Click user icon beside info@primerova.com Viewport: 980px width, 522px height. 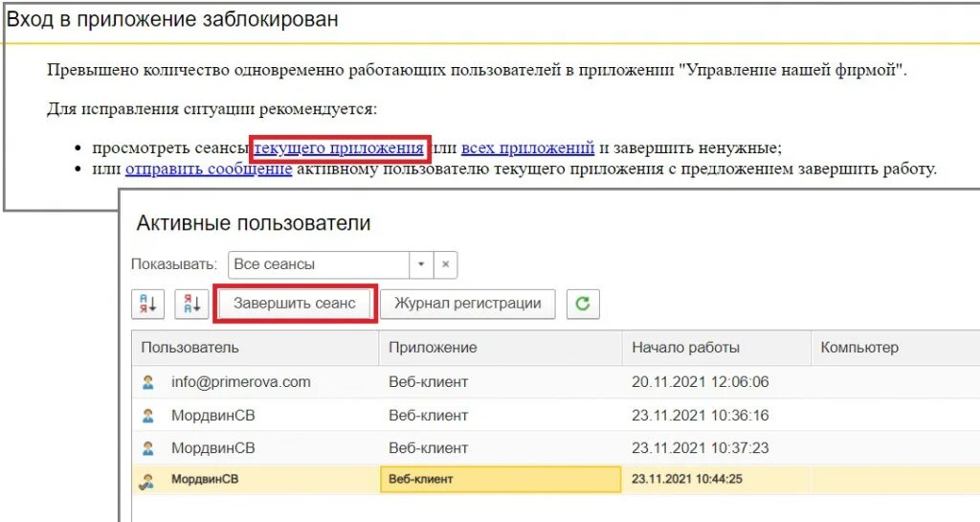pos(148,382)
